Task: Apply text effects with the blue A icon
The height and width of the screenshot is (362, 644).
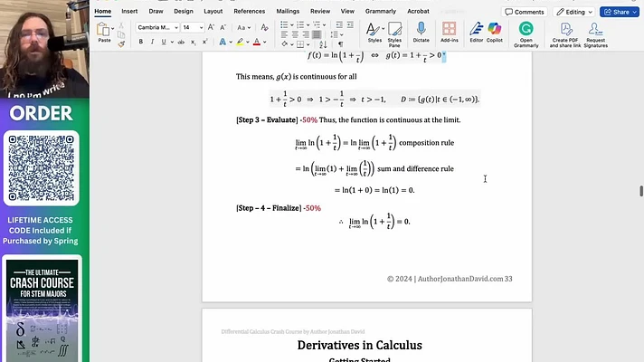Action: pyautogui.click(x=223, y=42)
